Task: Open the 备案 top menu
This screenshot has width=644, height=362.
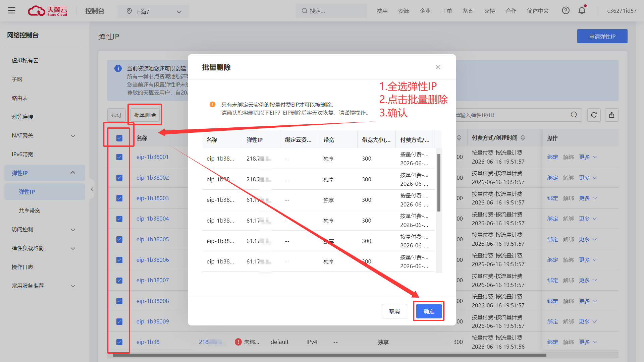Action: [x=468, y=11]
